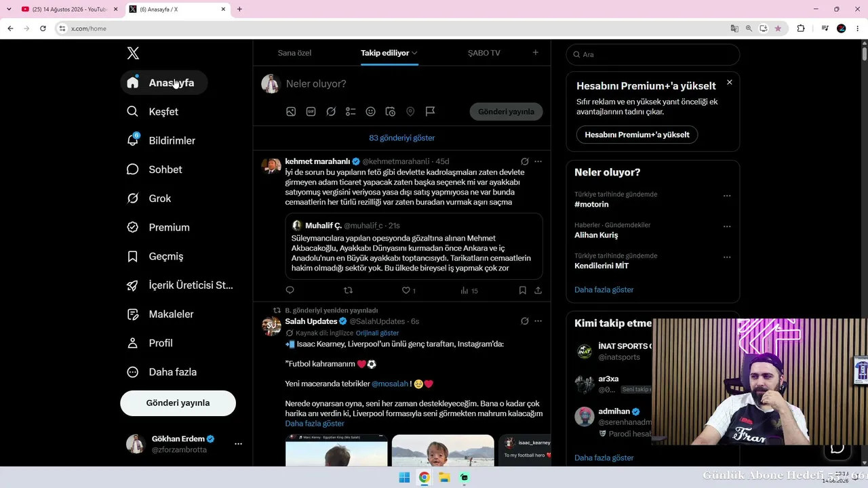The height and width of the screenshot is (488, 868).
Task: Open the #motorin trending topic
Action: coord(591,205)
